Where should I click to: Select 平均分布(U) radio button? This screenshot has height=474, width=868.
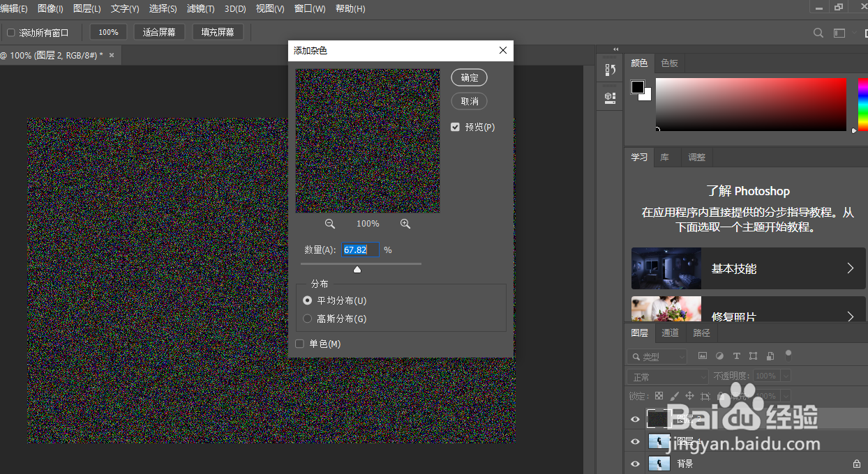pyautogui.click(x=308, y=300)
